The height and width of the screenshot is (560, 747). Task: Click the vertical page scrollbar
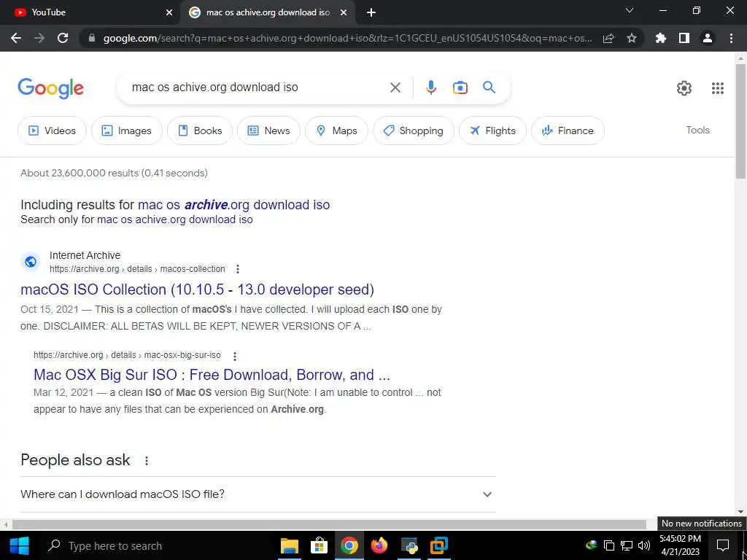(x=740, y=122)
